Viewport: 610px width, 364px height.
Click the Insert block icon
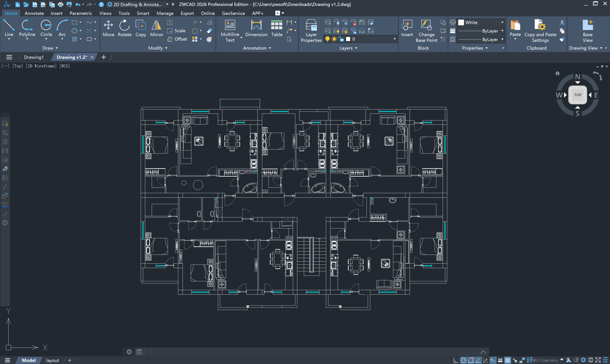pyautogui.click(x=407, y=28)
